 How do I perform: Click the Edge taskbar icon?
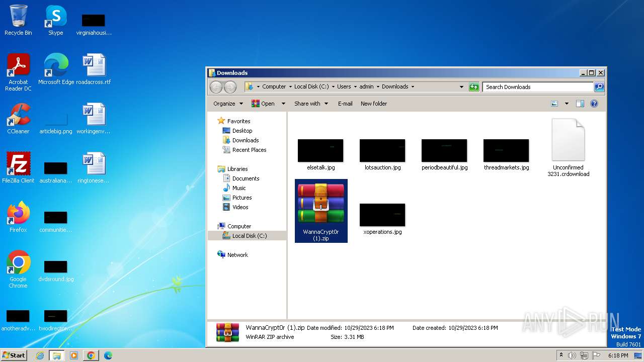(x=108, y=355)
